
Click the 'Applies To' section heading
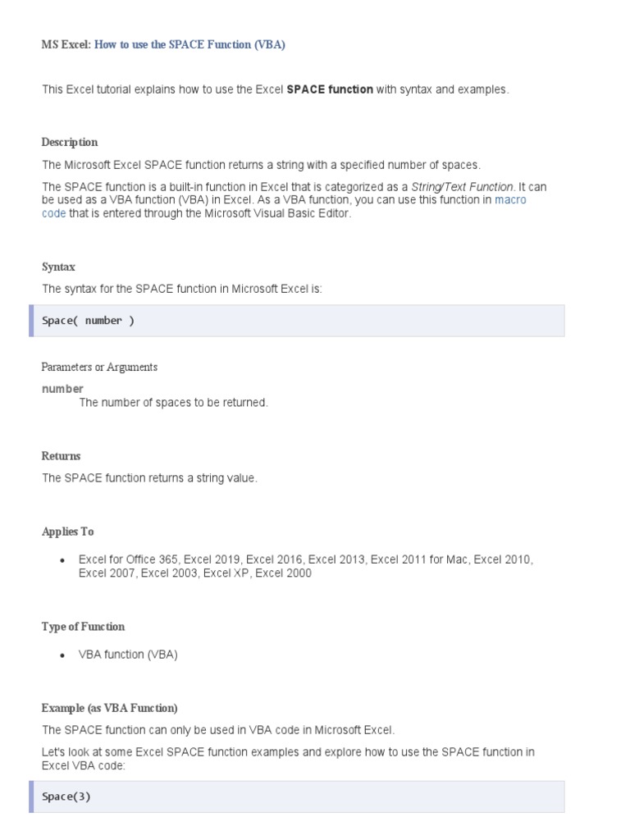67,532
